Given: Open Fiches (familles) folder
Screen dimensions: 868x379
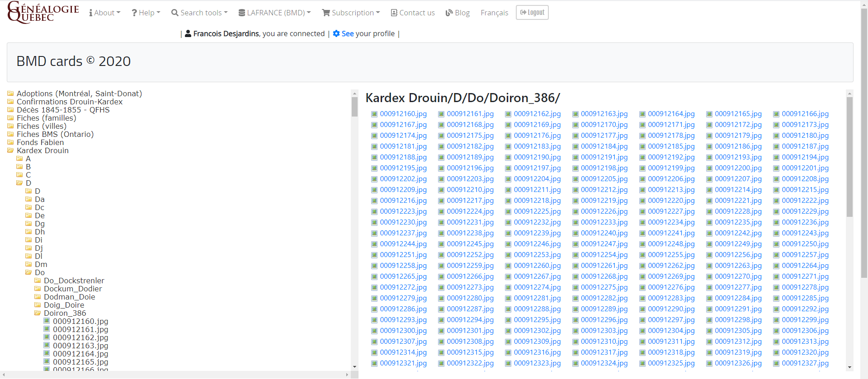Looking at the screenshot, I should (x=46, y=118).
